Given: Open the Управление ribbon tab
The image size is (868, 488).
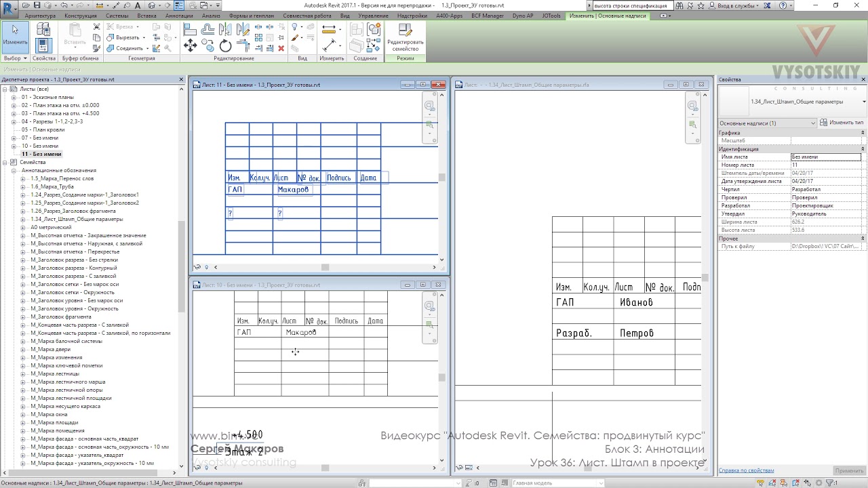Looking at the screenshot, I should coord(373,15).
